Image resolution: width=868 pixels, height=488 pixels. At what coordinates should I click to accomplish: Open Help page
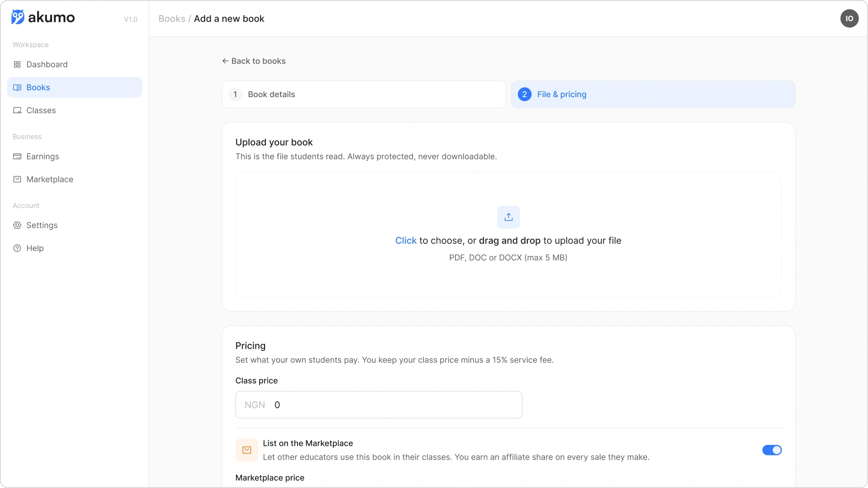click(x=75, y=248)
